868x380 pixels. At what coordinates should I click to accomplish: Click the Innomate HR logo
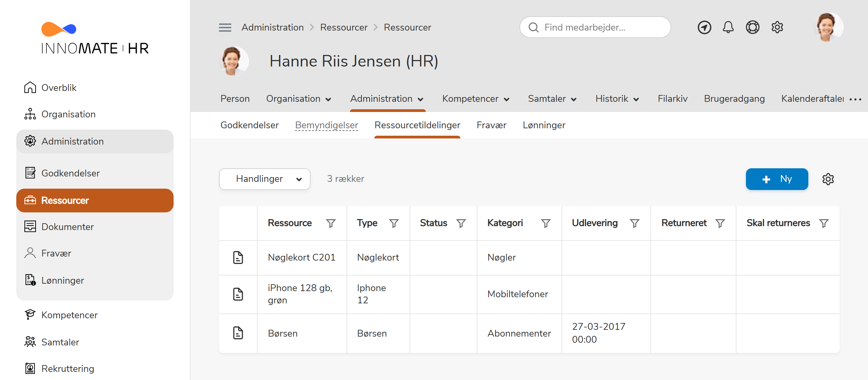(x=95, y=38)
